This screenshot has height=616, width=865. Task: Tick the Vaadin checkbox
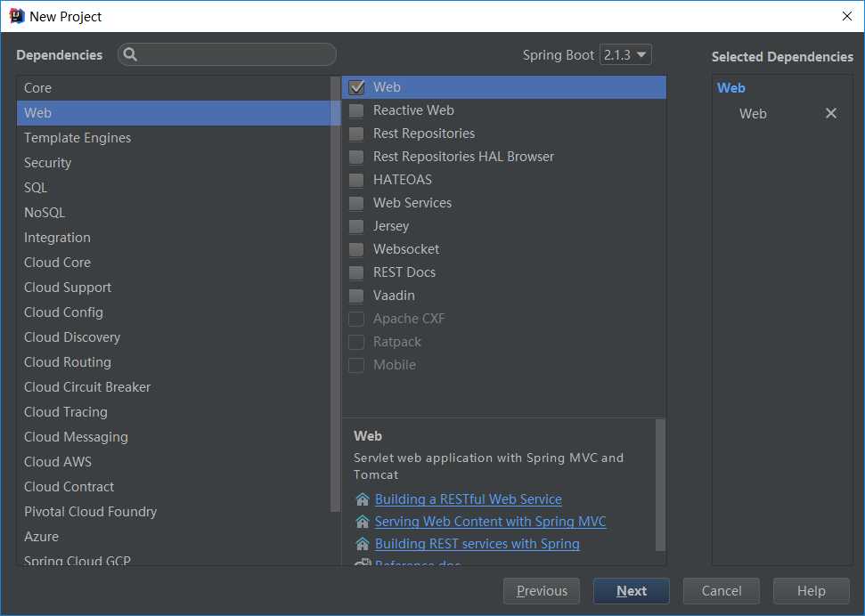(x=357, y=296)
